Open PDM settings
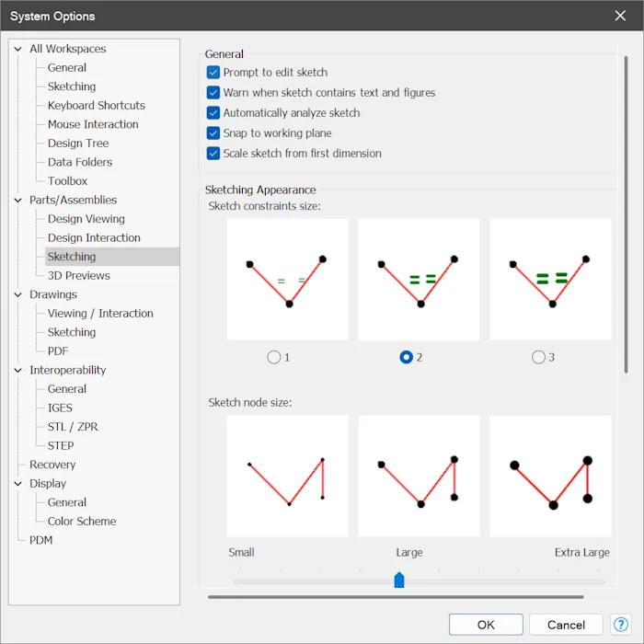 point(41,540)
